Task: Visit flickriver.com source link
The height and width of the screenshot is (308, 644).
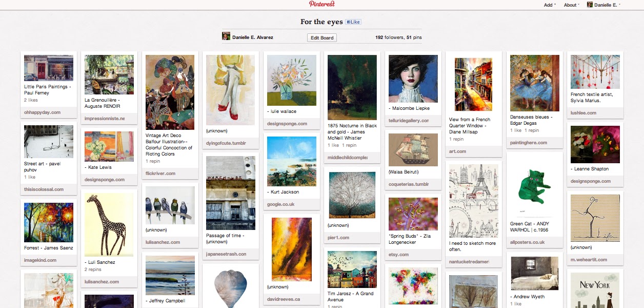Action: pos(160,174)
